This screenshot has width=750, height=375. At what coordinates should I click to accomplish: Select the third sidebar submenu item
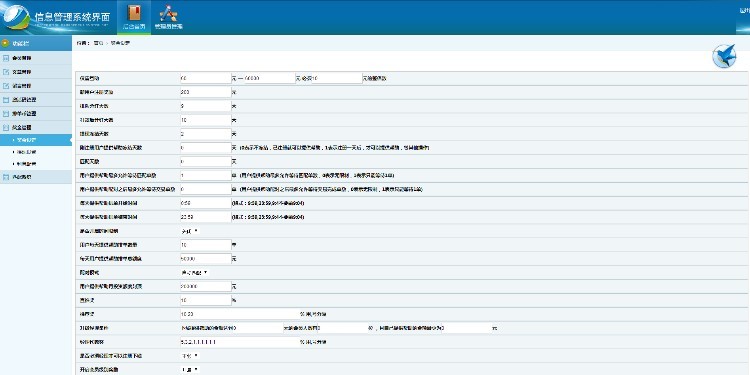click(x=36, y=164)
